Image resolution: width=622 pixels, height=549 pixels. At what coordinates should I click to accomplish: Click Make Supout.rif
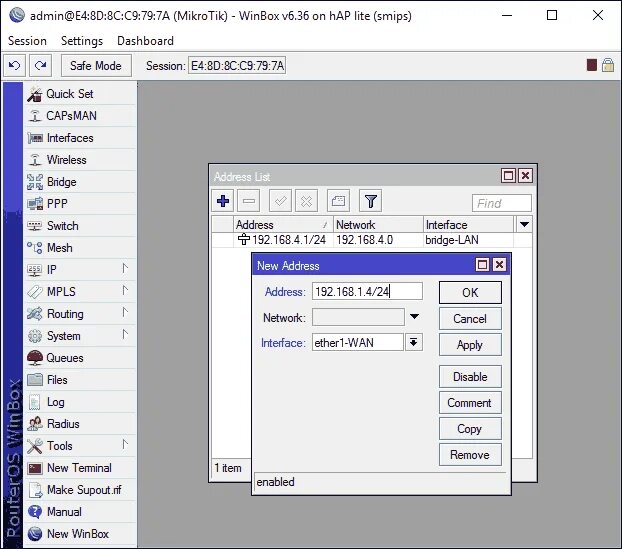point(79,490)
